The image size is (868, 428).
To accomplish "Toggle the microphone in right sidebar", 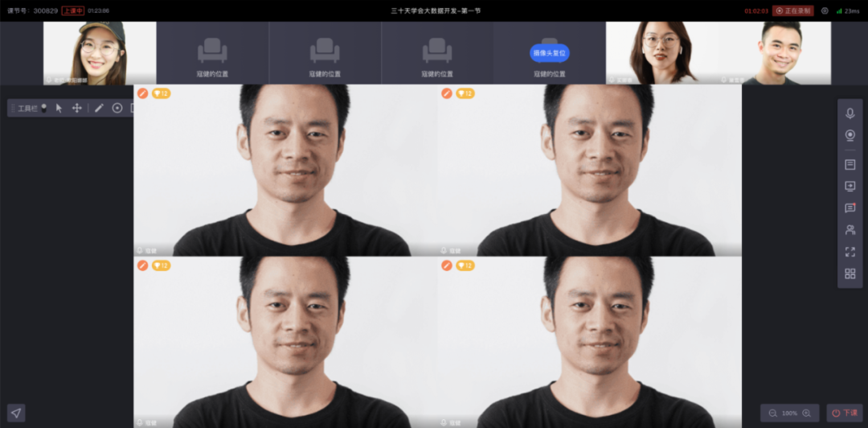I will click(850, 113).
